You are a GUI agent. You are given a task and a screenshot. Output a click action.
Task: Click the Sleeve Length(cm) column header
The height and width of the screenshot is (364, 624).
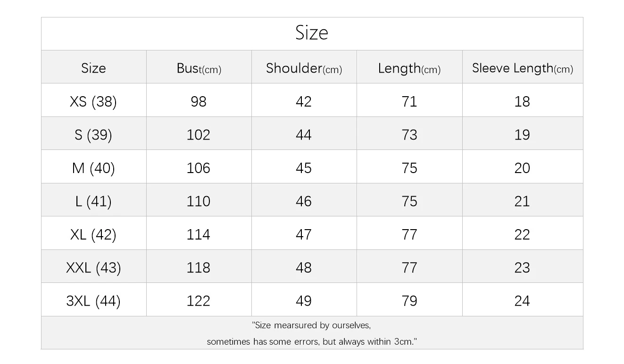pyautogui.click(x=522, y=68)
